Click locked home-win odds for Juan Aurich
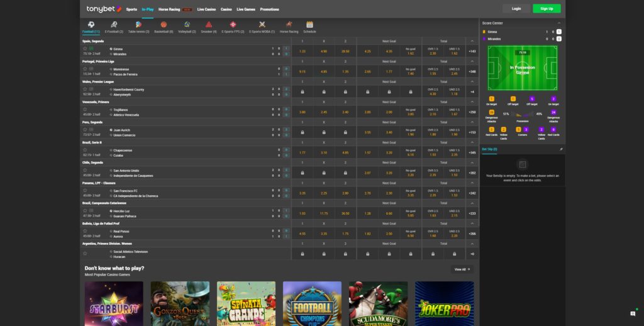This screenshot has height=326, width=644. tap(303, 132)
